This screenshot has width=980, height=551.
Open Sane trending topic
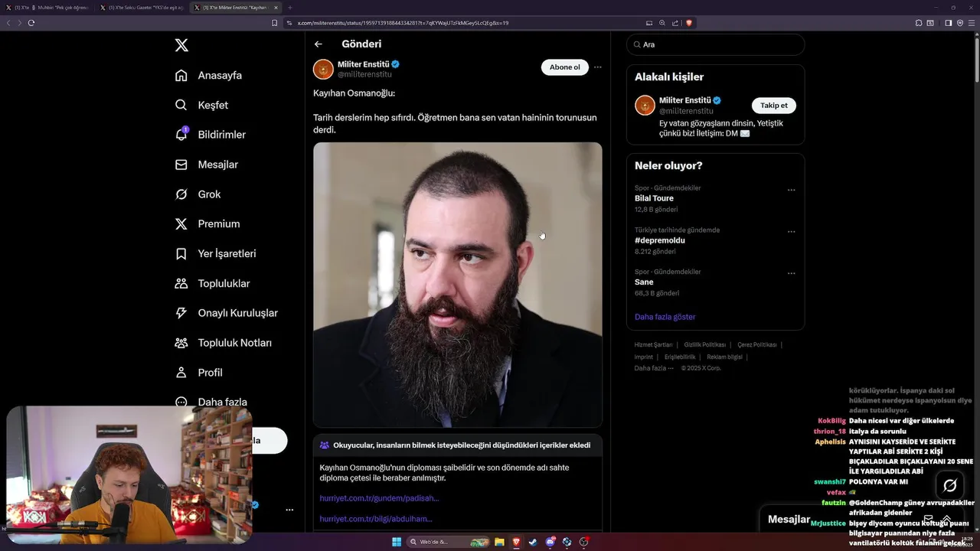tap(644, 282)
